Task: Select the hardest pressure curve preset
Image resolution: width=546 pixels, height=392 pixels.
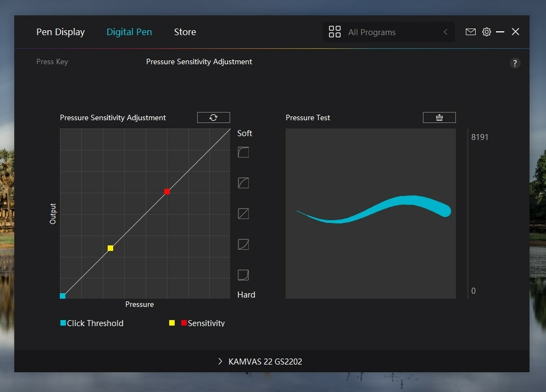Action: (243, 275)
